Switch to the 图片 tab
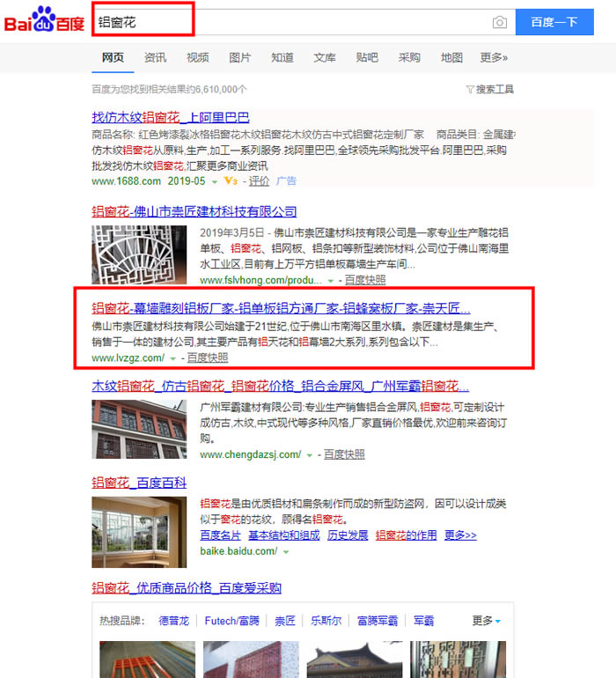This screenshot has width=616, height=678. coord(239,57)
